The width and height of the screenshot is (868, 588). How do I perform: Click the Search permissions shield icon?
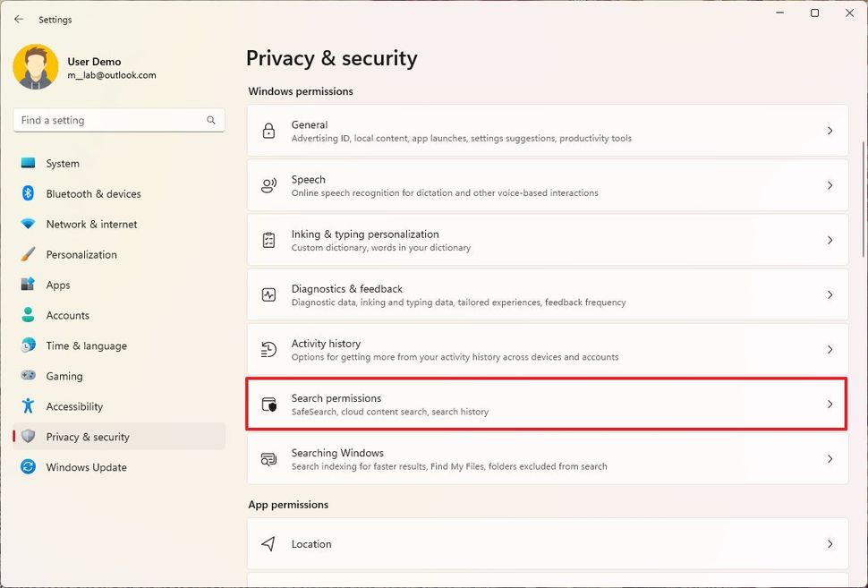[x=268, y=405]
